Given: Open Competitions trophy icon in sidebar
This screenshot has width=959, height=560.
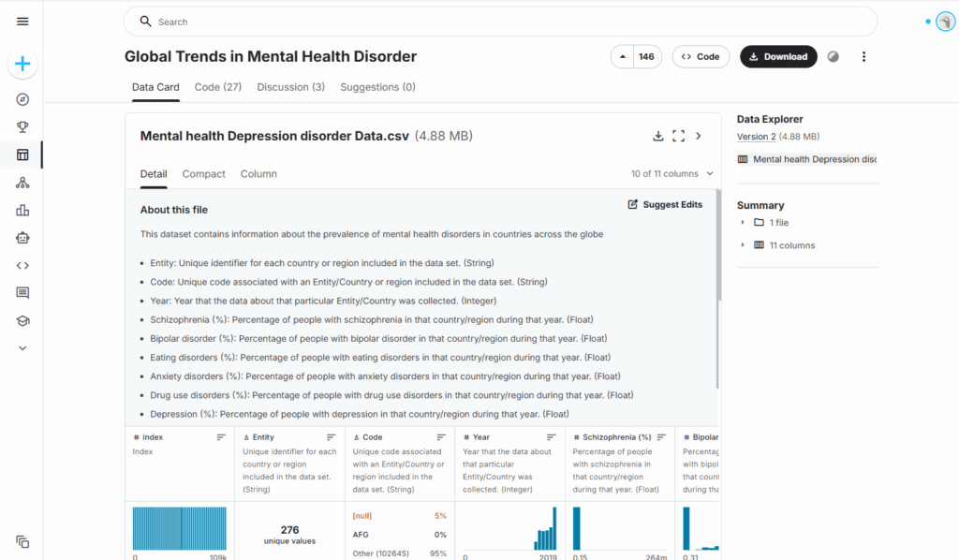Looking at the screenshot, I should coord(22,127).
